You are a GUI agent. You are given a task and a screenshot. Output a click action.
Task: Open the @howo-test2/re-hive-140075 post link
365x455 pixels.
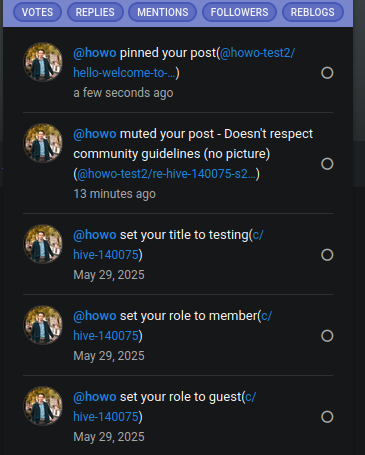click(166, 174)
